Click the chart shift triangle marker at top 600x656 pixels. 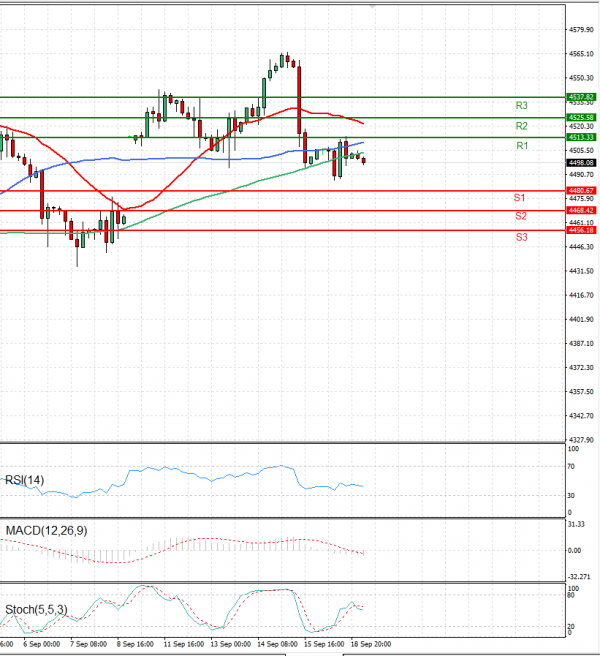(374, 7)
